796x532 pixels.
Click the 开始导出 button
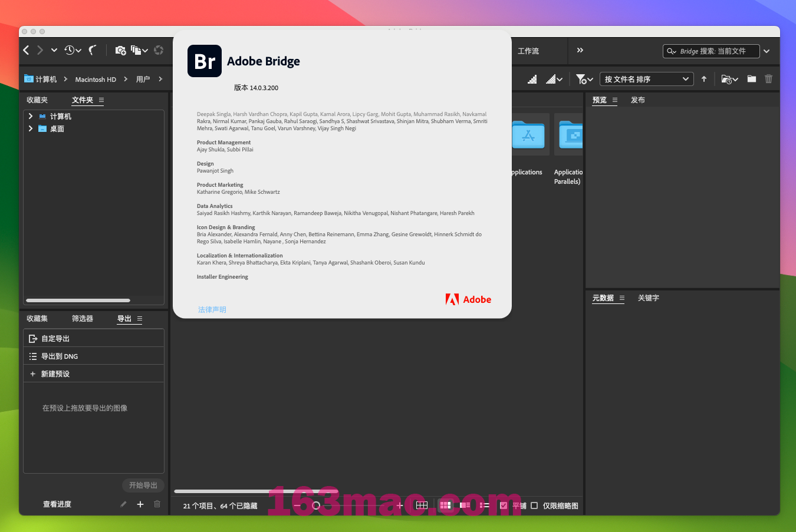(143, 485)
